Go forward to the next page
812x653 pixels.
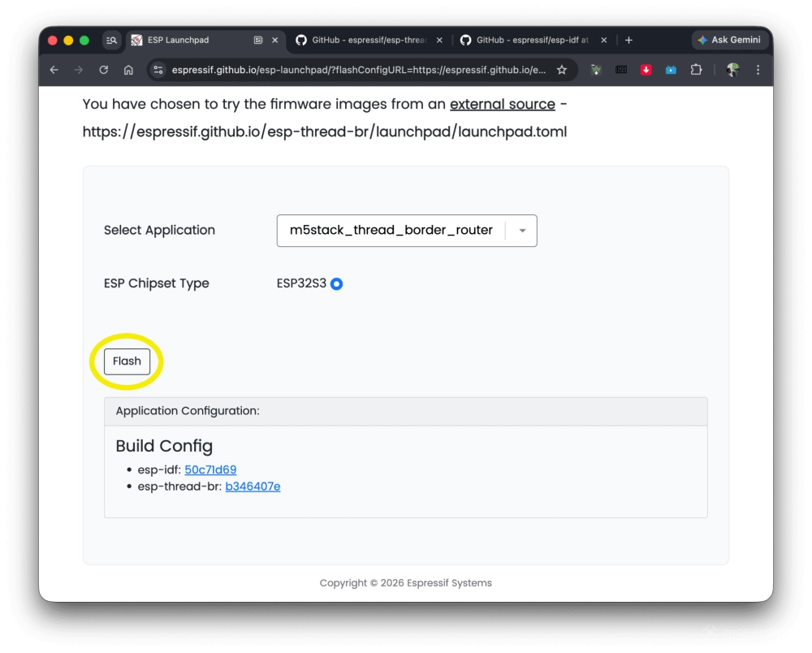[x=79, y=69]
